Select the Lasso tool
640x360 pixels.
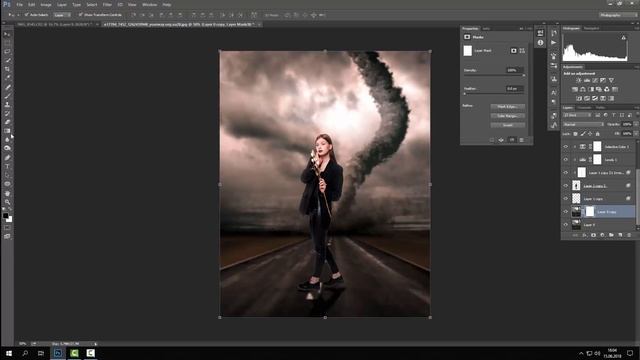point(7,52)
